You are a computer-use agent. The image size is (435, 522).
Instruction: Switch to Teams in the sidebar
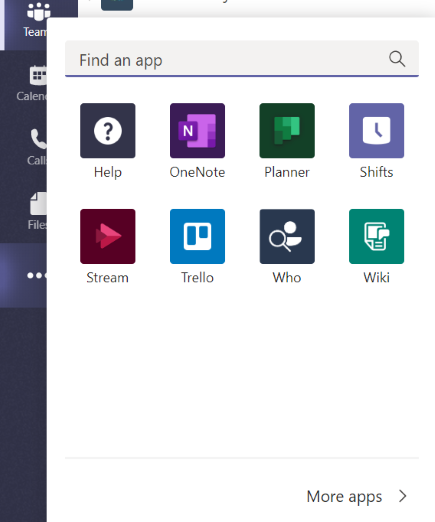point(35,20)
